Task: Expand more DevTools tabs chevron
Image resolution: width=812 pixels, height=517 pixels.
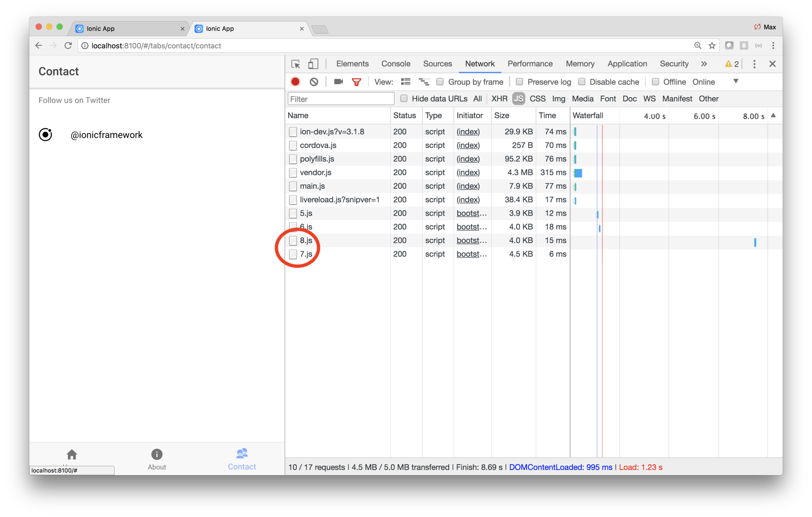Action: 704,64
